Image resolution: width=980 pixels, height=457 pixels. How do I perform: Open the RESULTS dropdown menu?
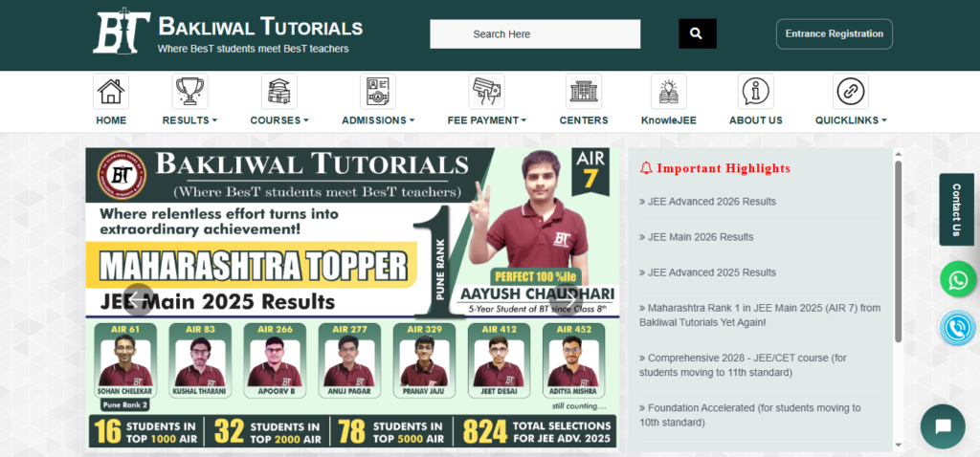point(190,120)
